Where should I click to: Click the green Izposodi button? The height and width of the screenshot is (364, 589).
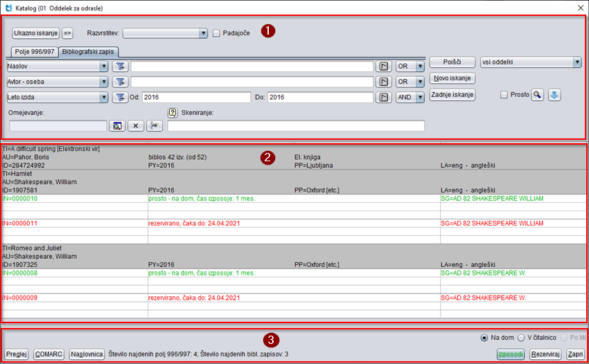pyautogui.click(x=510, y=354)
